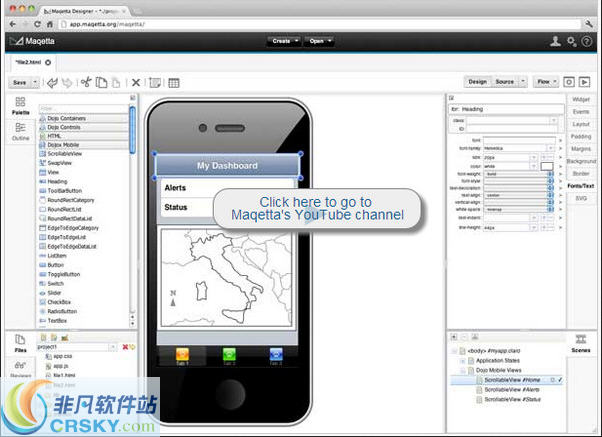Click the red delete icon in Files panel
Screen dimensions: 602x437
125,347
